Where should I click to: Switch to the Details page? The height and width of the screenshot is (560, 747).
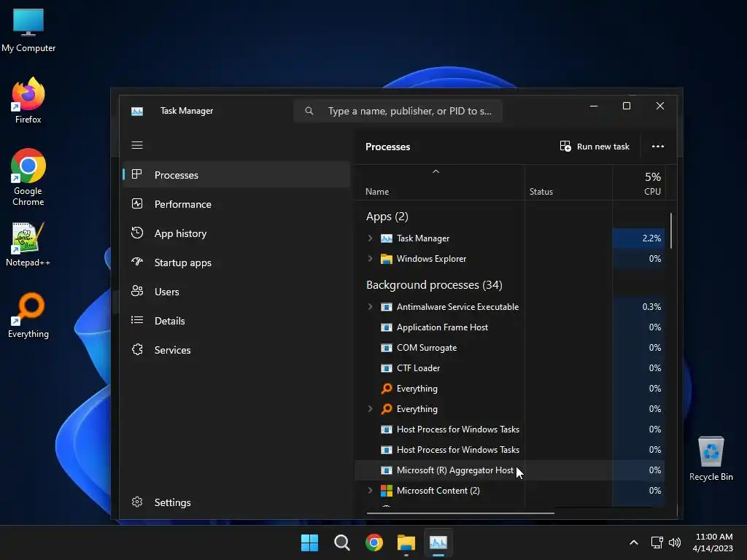click(x=237, y=321)
